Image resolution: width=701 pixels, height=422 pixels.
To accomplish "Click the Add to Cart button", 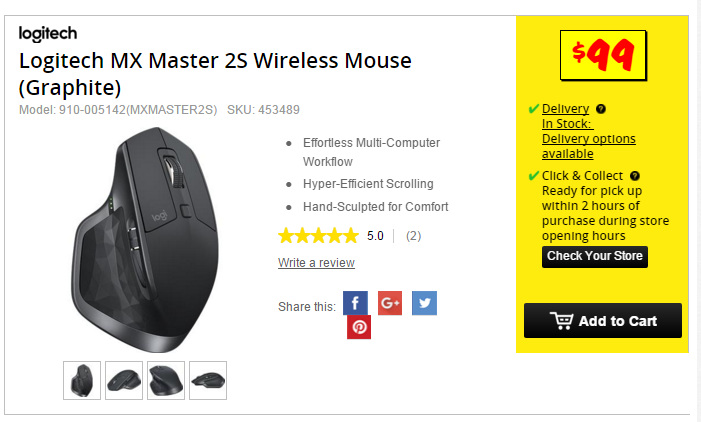I will click(x=603, y=321).
